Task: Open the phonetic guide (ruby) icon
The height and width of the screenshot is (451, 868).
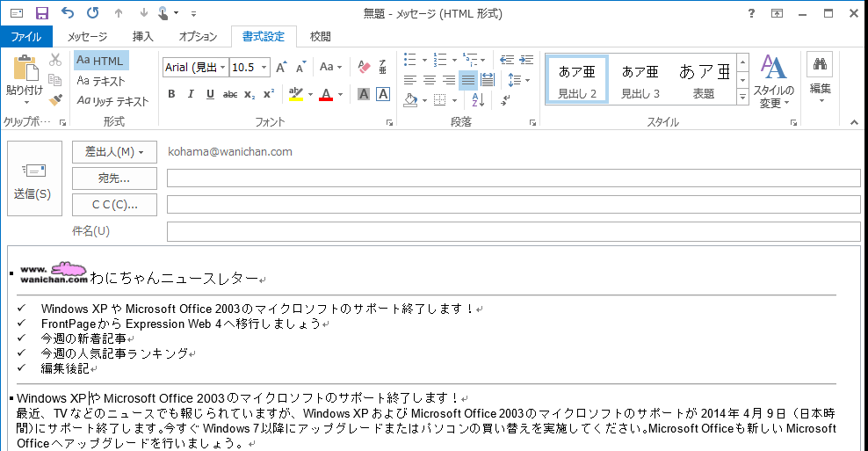Action: point(382,67)
